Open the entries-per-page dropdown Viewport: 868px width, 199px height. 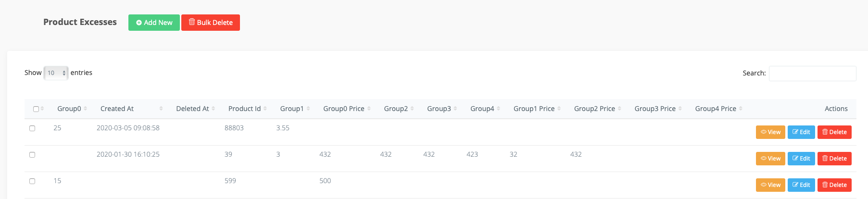tap(56, 73)
